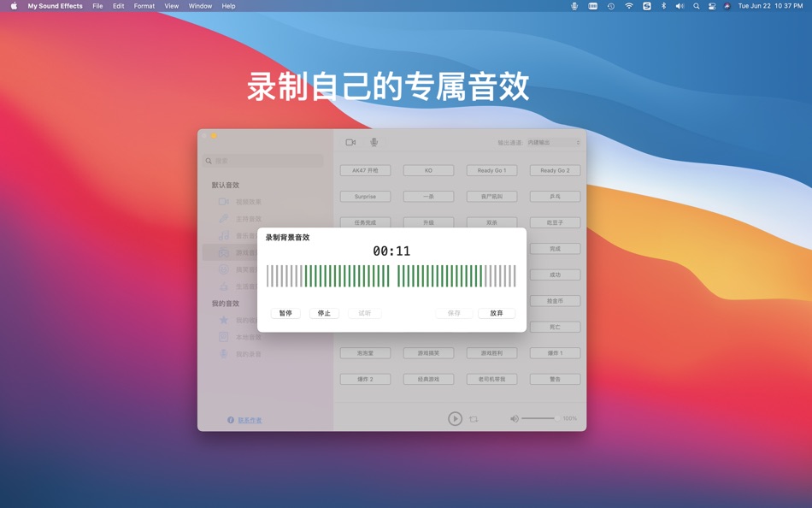Play the 升级 sound effect
The height and width of the screenshot is (508, 812).
(428, 222)
